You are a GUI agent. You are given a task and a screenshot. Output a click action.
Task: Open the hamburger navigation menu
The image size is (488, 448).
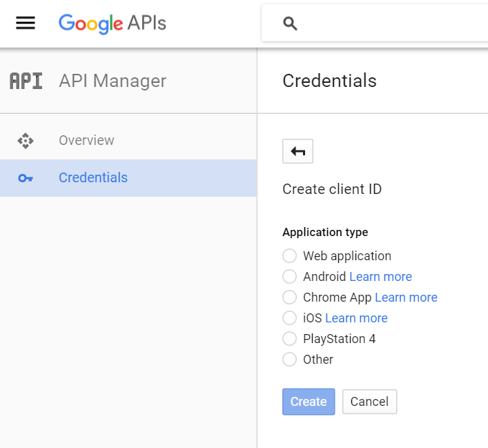coord(26,23)
